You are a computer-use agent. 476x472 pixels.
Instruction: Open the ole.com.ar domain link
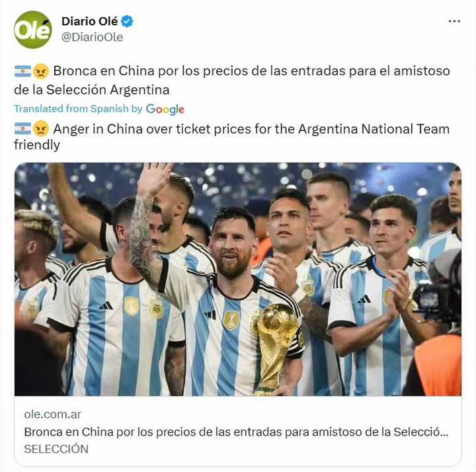53,414
